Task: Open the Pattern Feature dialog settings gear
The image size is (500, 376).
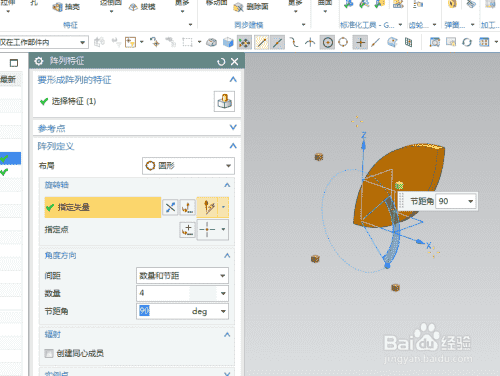Action: tap(39, 61)
